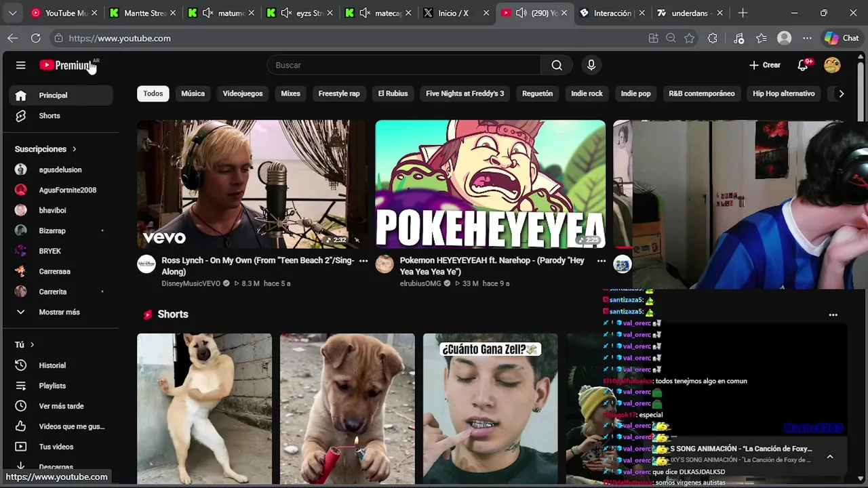Open options menu for Ross Lynch video
Viewport: 868px width, 488px height.
tap(363, 261)
